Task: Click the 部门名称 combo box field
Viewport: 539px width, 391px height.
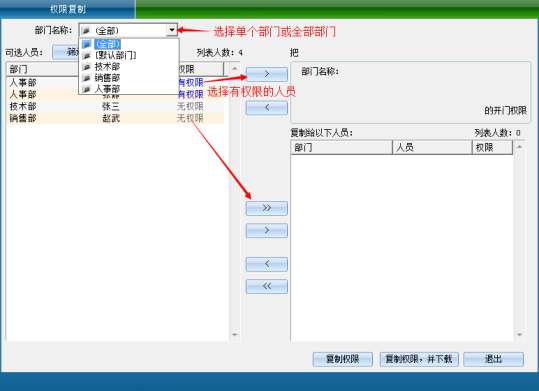Action: pos(128,30)
